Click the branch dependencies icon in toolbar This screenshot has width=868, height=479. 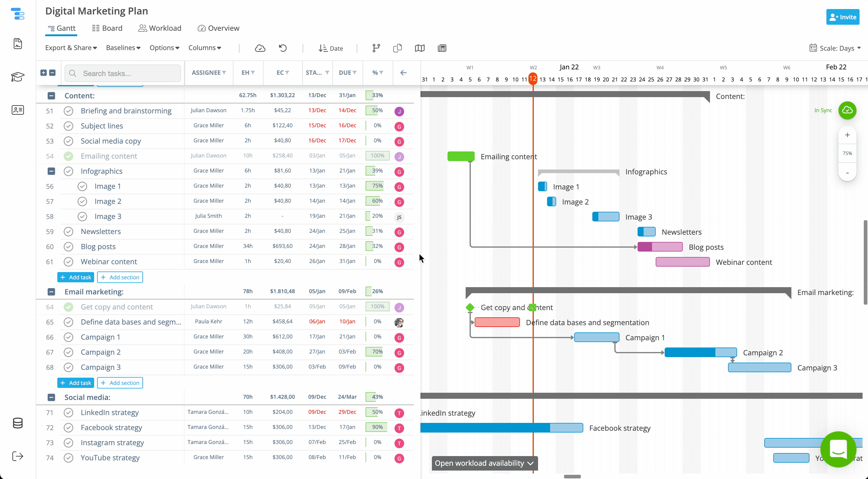(376, 48)
